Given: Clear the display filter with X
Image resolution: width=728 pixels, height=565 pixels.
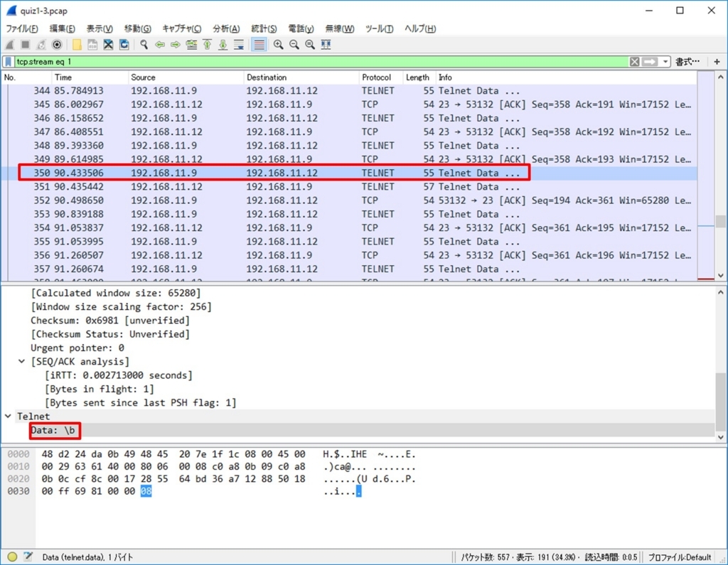Looking at the screenshot, I should (634, 62).
